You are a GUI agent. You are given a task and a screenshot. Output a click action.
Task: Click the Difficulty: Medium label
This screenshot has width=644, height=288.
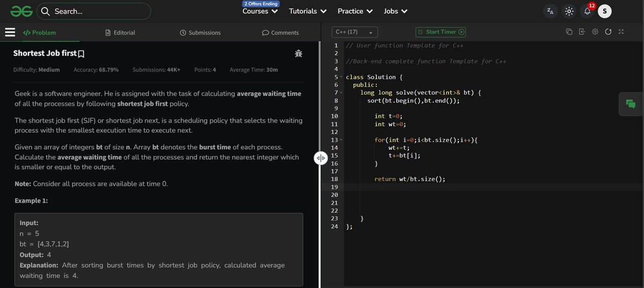[36, 70]
